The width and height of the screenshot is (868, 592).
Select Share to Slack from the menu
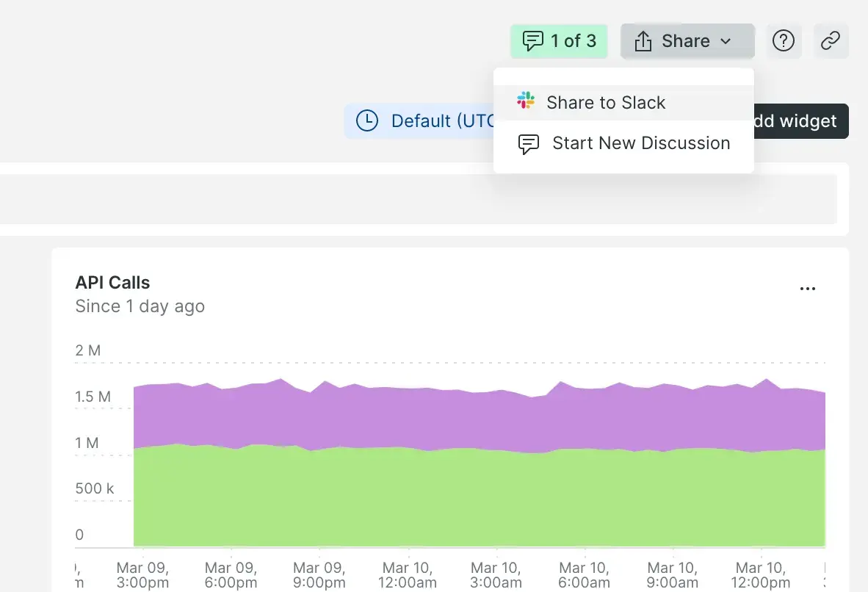tap(605, 102)
